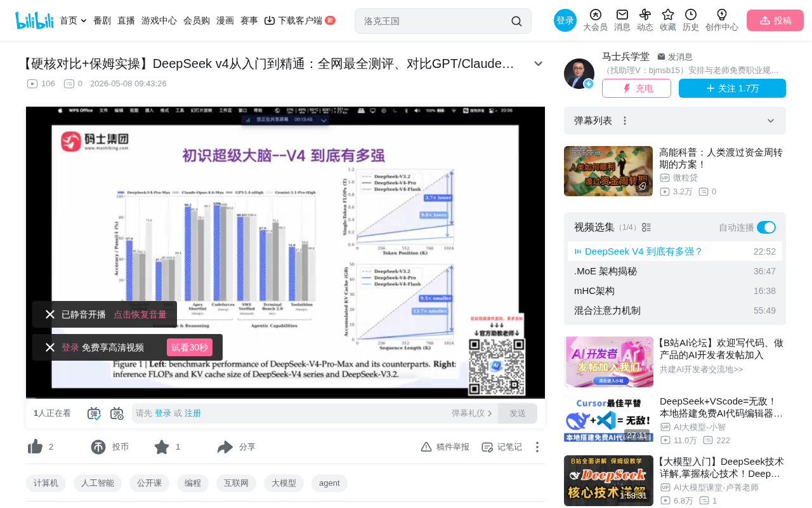Click the 互联网 tag
Screen dimensions: 812x508
tap(236, 483)
